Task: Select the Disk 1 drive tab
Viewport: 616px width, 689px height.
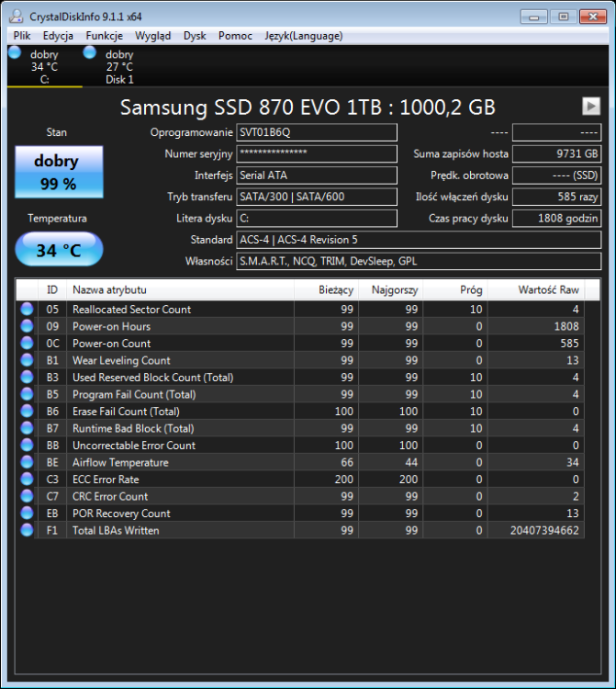Action: [118, 67]
